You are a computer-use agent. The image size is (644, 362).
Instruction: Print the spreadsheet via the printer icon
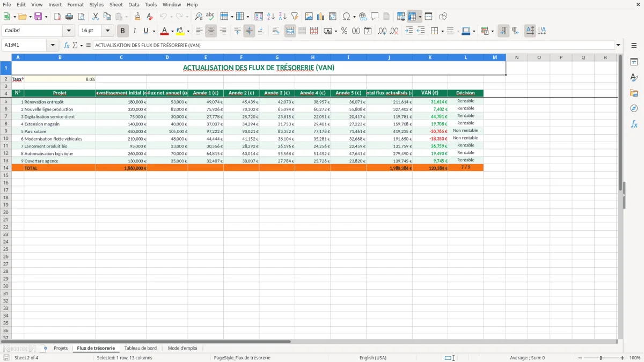pos(69,17)
